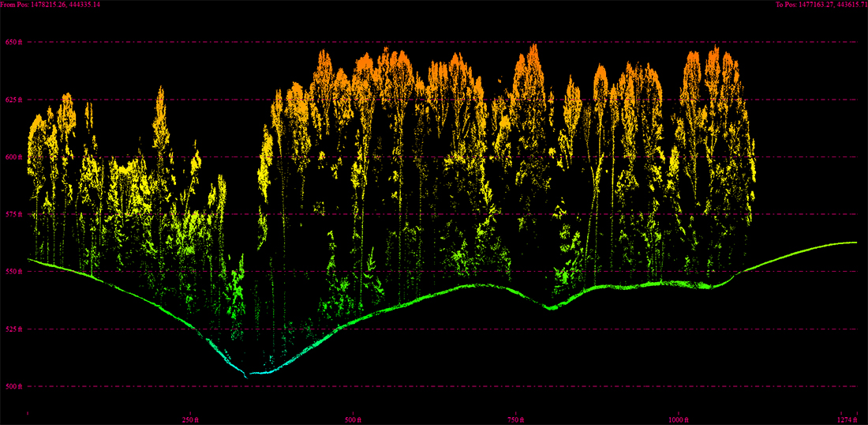Click the 750 ft distance label
868x425 pixels.
pos(515,419)
